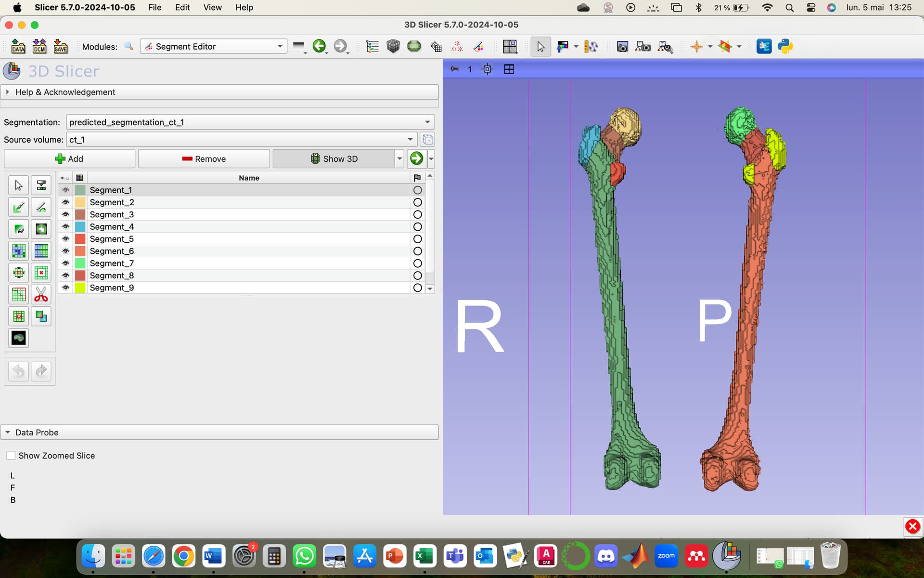This screenshot has width=924, height=578.
Task: Expand Help & Acknowledgement section
Action: click(65, 92)
